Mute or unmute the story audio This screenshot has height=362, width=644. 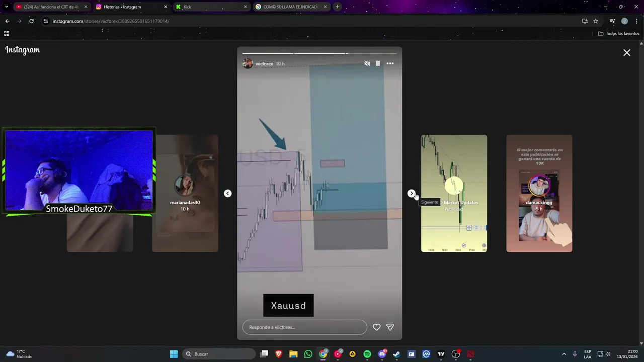(367, 63)
